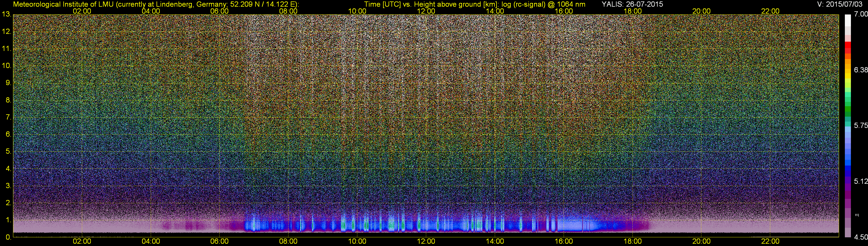
Task: Click 08:00 on the top time axis
Action: click(x=288, y=11)
